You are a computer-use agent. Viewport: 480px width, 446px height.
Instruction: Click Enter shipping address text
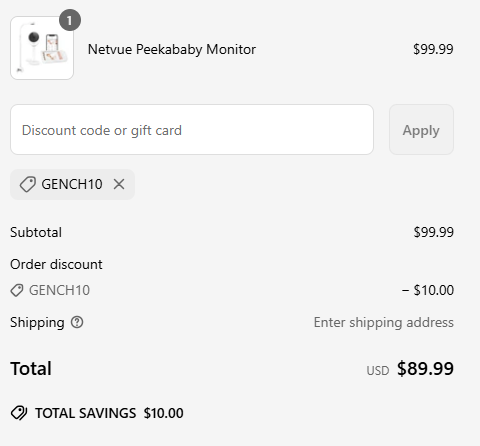click(384, 322)
